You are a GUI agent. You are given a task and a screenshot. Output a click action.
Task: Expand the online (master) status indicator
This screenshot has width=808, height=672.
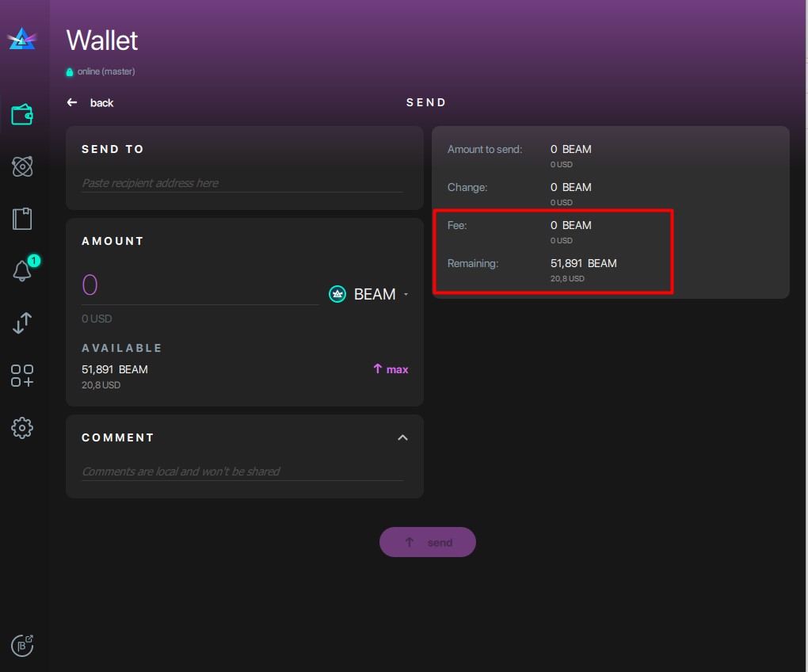click(x=101, y=71)
